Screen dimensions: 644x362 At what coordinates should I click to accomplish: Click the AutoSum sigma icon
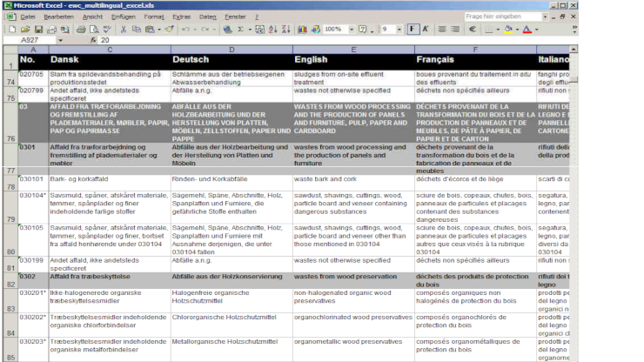click(238, 29)
